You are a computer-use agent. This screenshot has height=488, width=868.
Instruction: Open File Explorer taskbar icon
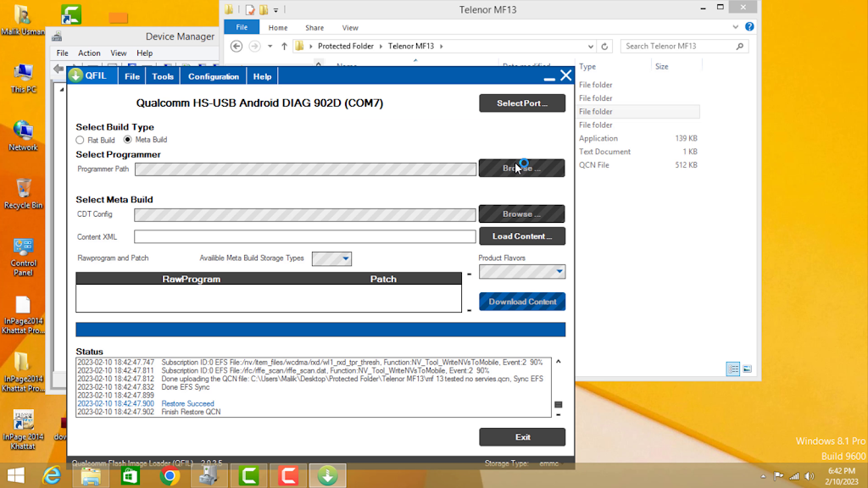(91, 476)
